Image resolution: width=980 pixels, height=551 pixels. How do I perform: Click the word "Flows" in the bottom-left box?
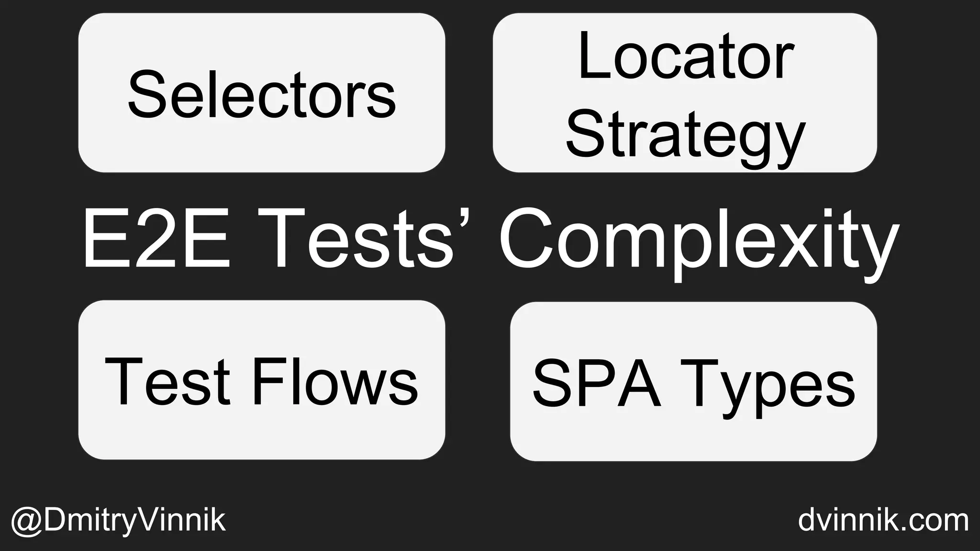pos(335,381)
